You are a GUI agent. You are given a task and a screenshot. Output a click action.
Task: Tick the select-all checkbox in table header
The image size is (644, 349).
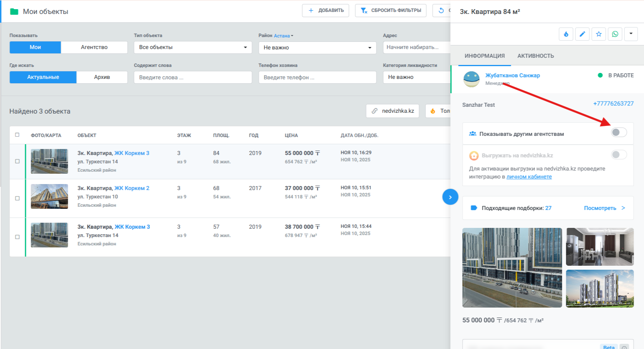coord(17,135)
